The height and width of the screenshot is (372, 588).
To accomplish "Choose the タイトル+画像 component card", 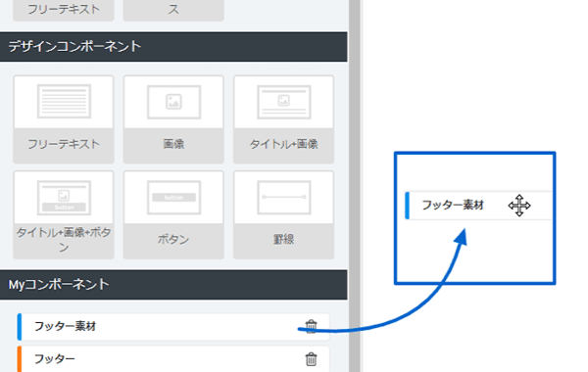I will click(x=283, y=119).
